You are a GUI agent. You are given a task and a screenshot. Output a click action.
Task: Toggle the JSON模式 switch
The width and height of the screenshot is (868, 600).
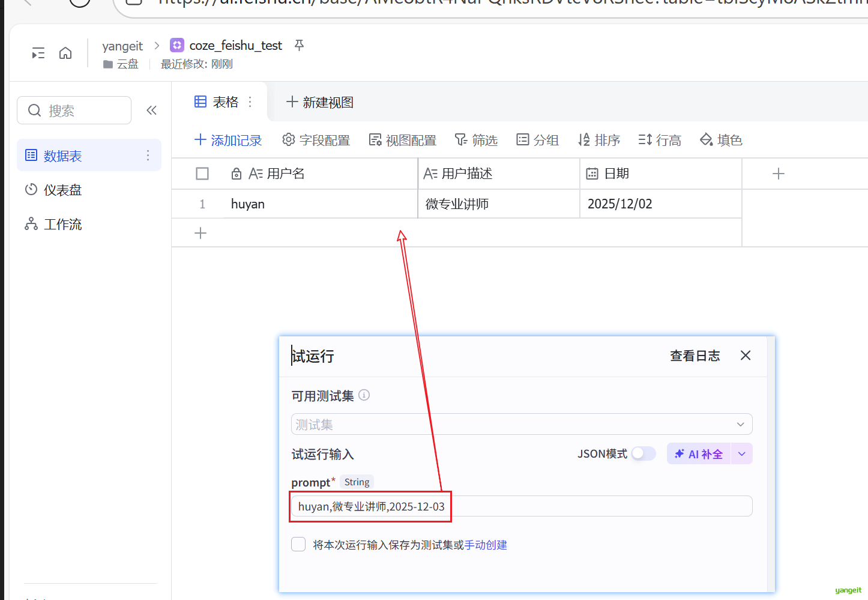(643, 453)
